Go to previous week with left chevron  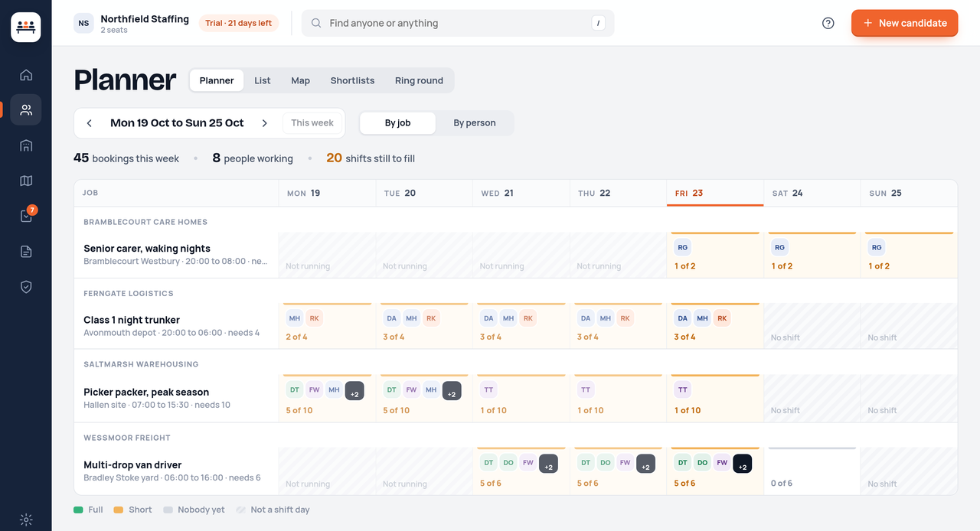90,123
